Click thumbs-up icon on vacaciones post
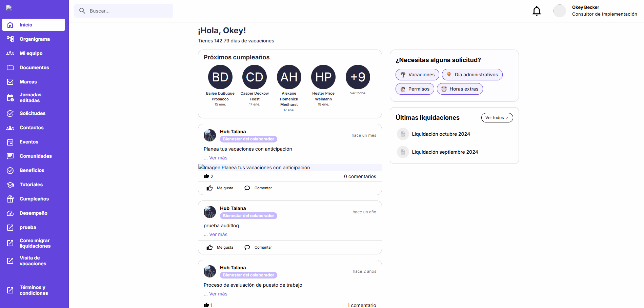The height and width of the screenshot is (308, 644). point(209,188)
